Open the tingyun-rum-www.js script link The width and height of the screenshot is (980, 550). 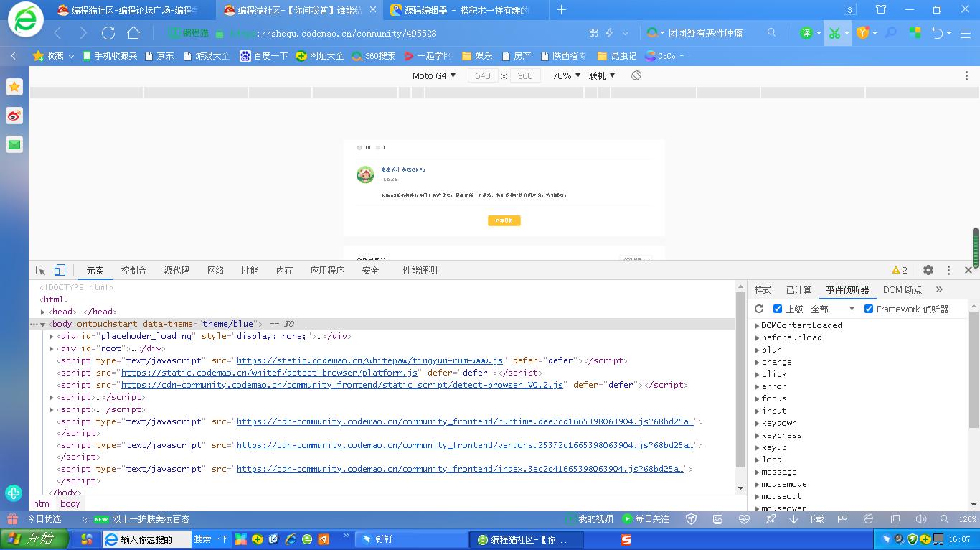click(x=370, y=360)
